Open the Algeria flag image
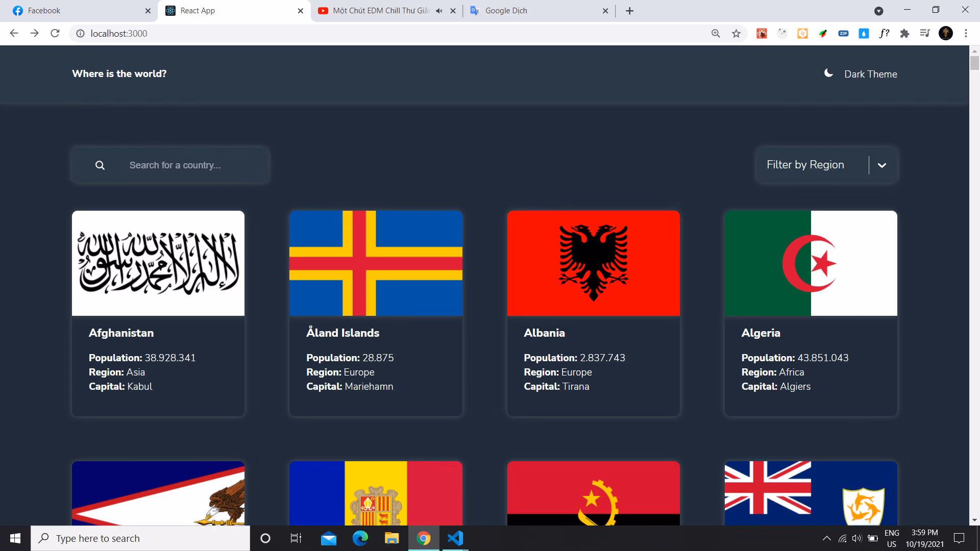The width and height of the screenshot is (980, 551). point(811,263)
